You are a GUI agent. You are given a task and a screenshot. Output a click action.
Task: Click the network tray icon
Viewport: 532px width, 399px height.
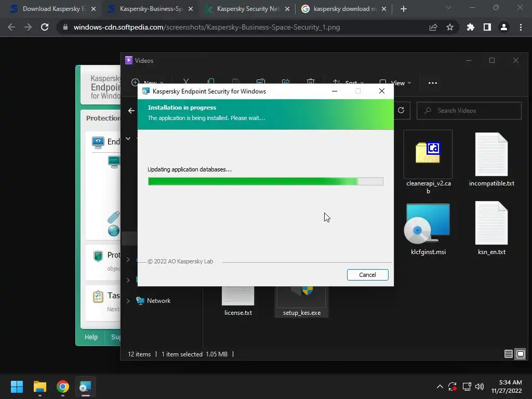[x=467, y=387]
